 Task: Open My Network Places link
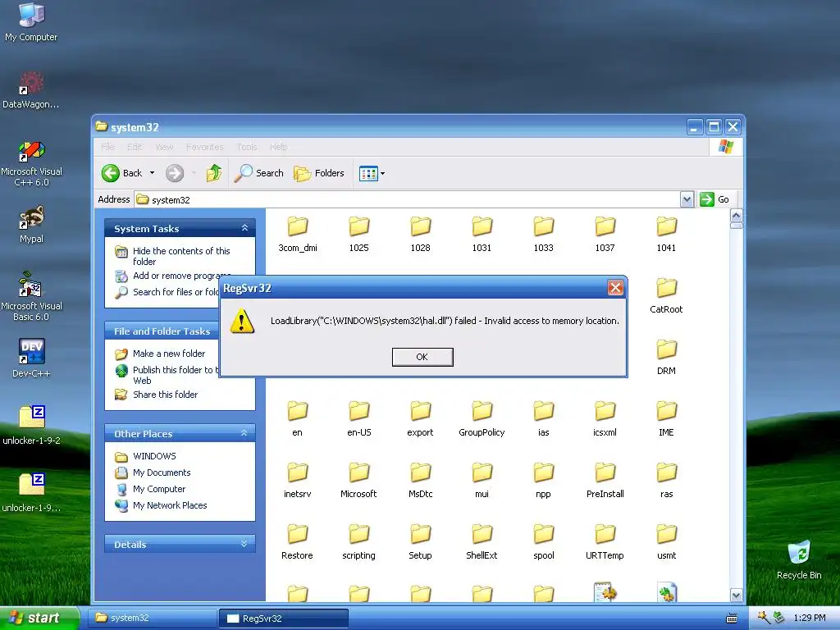(170, 505)
